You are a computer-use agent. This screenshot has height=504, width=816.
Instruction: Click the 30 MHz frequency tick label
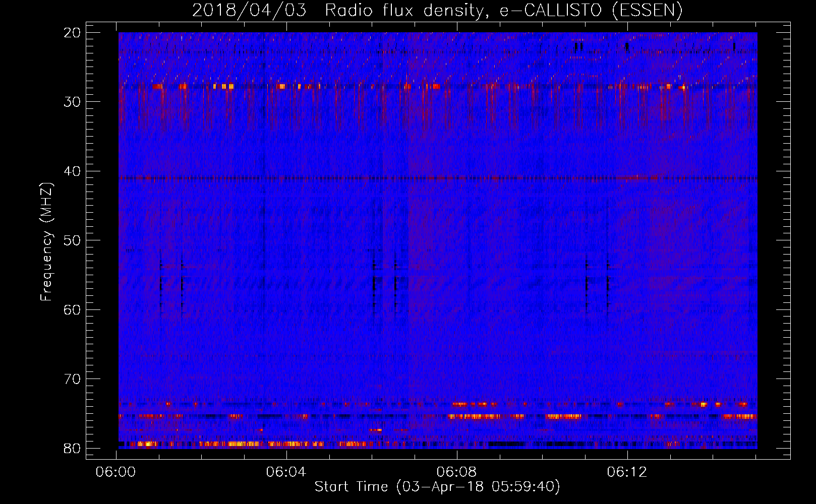[73, 102]
